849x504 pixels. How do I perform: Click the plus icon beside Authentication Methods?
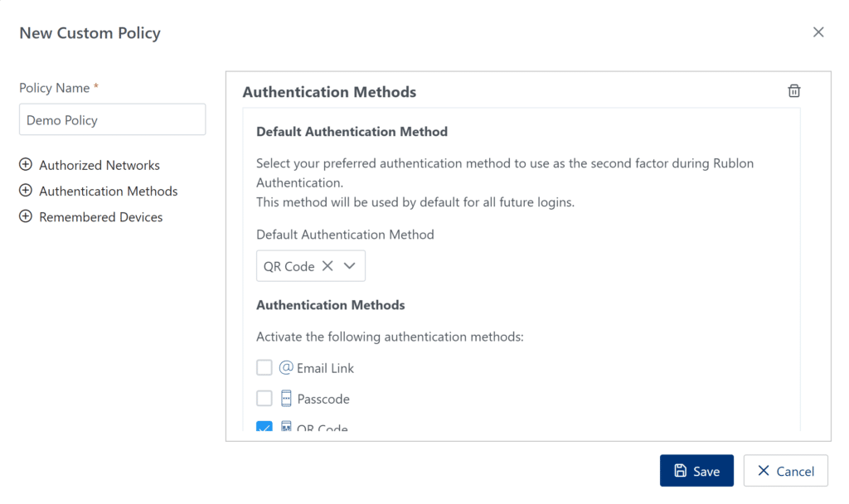tap(26, 191)
